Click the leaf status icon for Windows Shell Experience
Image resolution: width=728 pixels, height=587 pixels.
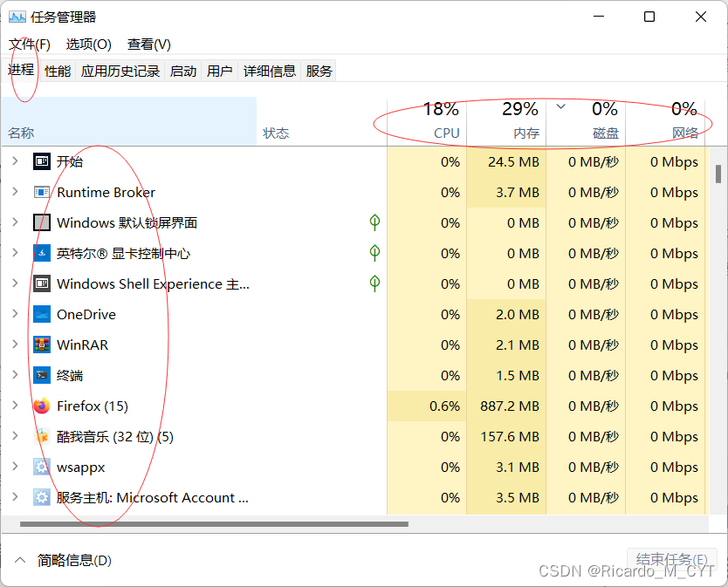pyautogui.click(x=374, y=283)
